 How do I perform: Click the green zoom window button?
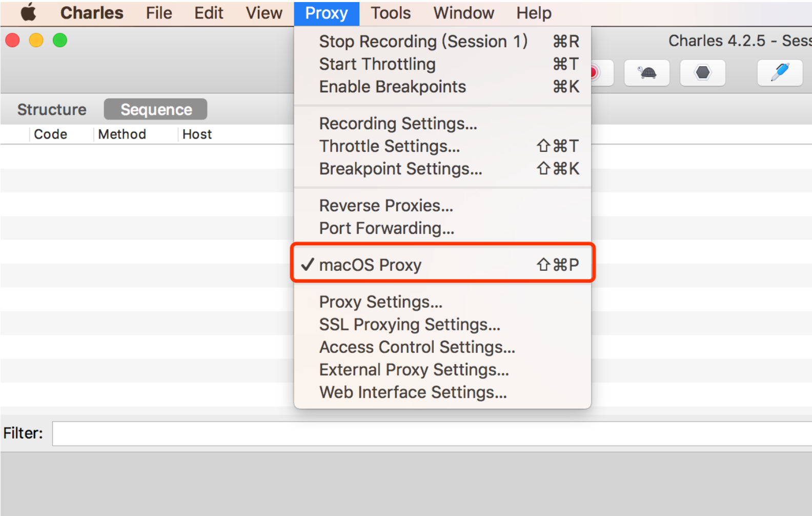pos(60,40)
